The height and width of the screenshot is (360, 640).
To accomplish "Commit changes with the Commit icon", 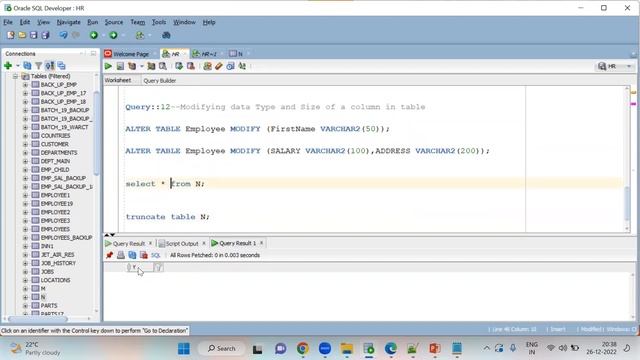I will 179,66.
